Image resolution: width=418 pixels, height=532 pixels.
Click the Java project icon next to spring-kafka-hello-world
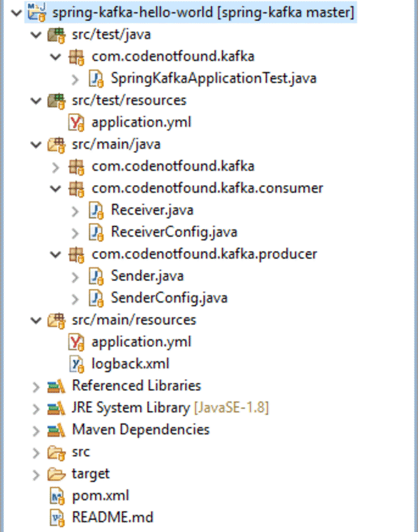(38, 12)
